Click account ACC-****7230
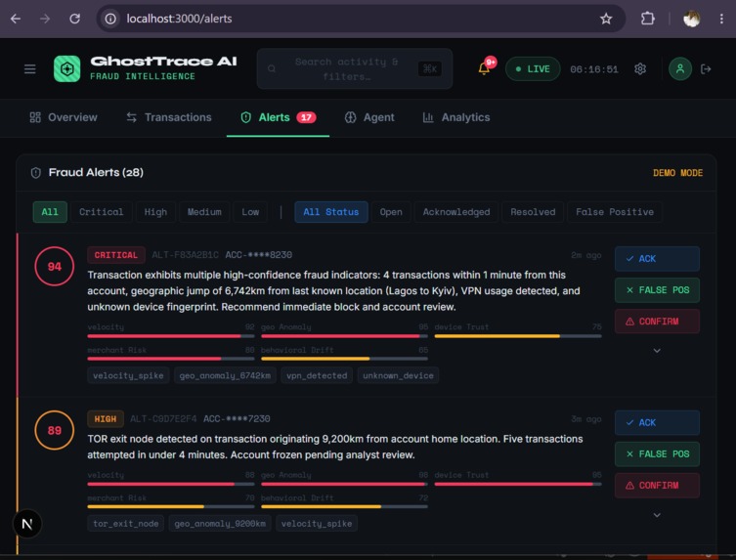 (x=237, y=418)
